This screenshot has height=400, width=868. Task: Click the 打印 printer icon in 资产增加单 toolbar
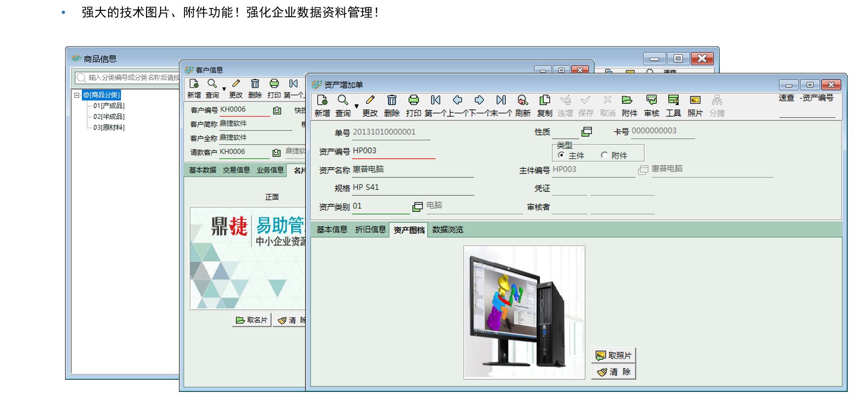413,100
